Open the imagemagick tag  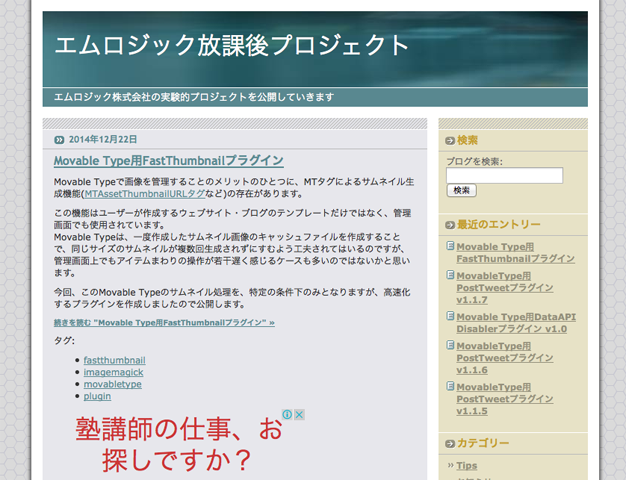point(113,372)
